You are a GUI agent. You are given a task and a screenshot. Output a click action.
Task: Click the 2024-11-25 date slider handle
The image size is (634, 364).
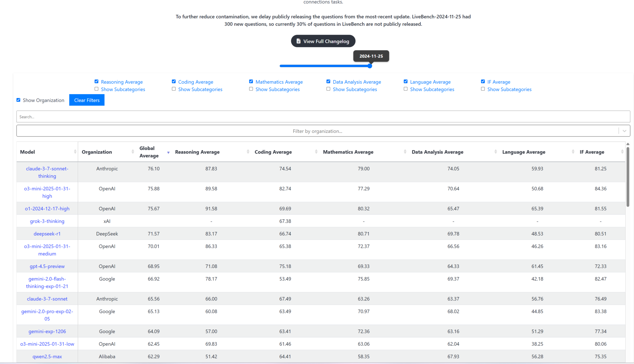coord(370,66)
